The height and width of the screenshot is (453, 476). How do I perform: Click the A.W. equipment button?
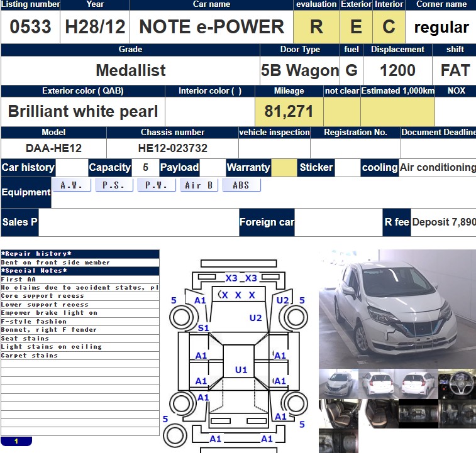point(71,185)
